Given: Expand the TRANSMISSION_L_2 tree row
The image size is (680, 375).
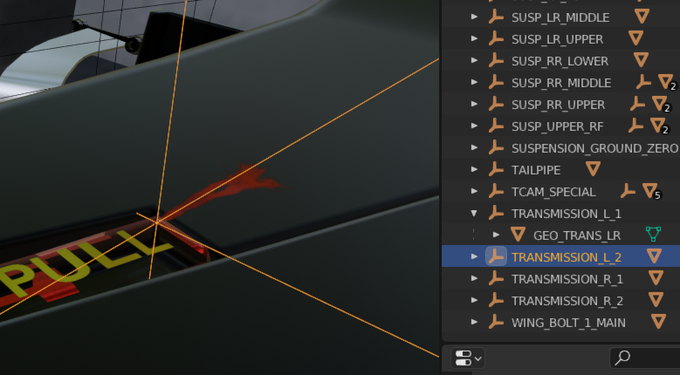Looking at the screenshot, I should click(474, 257).
